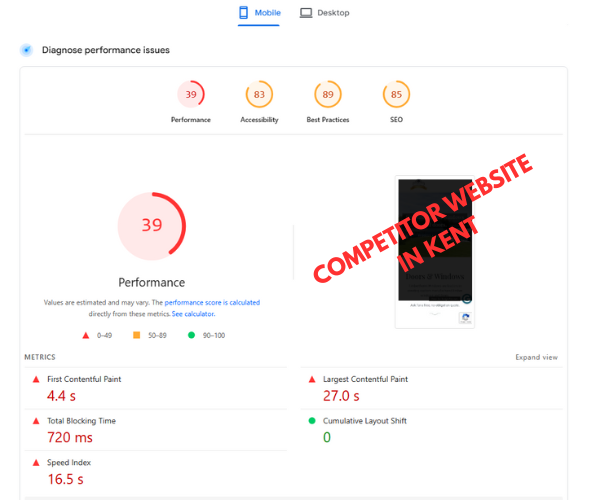Click the large 'Performance' heading under gauge
Viewport: 600px width, 500px height.
[152, 282]
